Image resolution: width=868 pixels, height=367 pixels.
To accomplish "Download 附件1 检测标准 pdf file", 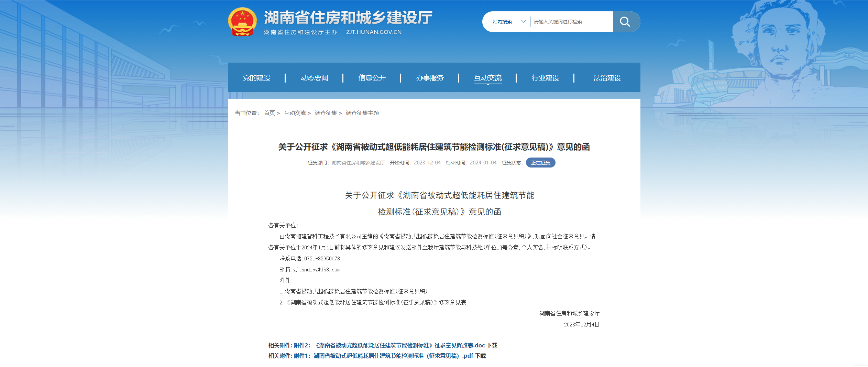I will (x=388, y=356).
